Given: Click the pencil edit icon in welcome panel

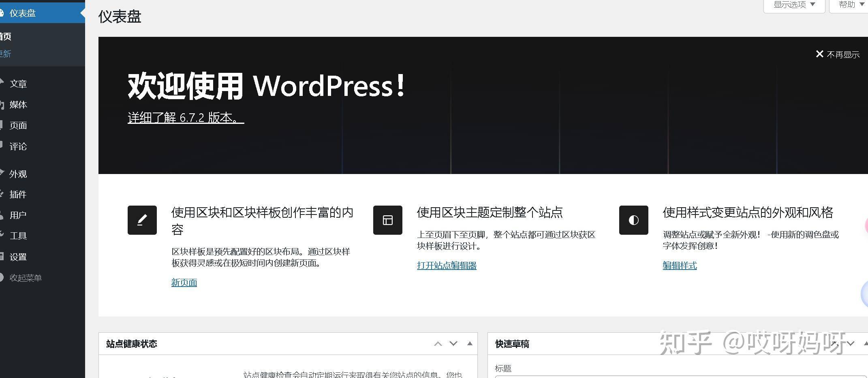Looking at the screenshot, I should [x=142, y=220].
